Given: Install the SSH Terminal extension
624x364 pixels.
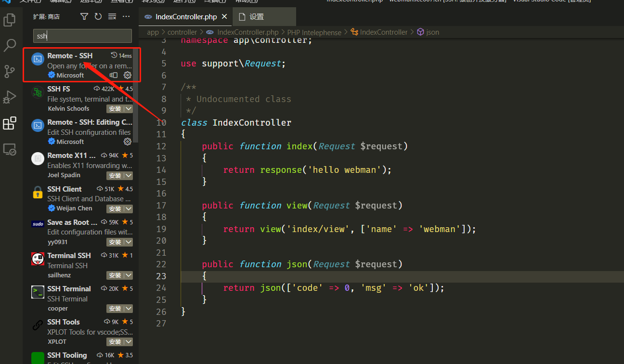Looking at the screenshot, I should coord(116,309).
